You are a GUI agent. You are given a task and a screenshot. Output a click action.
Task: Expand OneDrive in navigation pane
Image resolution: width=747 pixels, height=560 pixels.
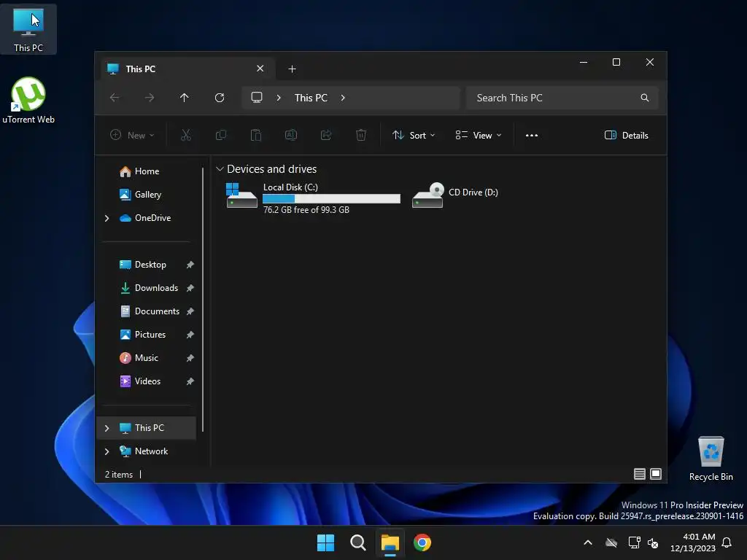[107, 218]
